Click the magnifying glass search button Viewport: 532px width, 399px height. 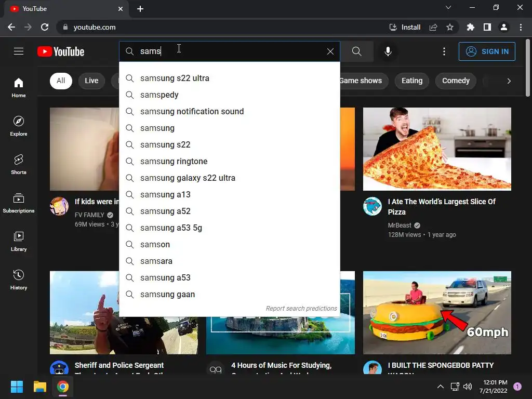[356, 51]
